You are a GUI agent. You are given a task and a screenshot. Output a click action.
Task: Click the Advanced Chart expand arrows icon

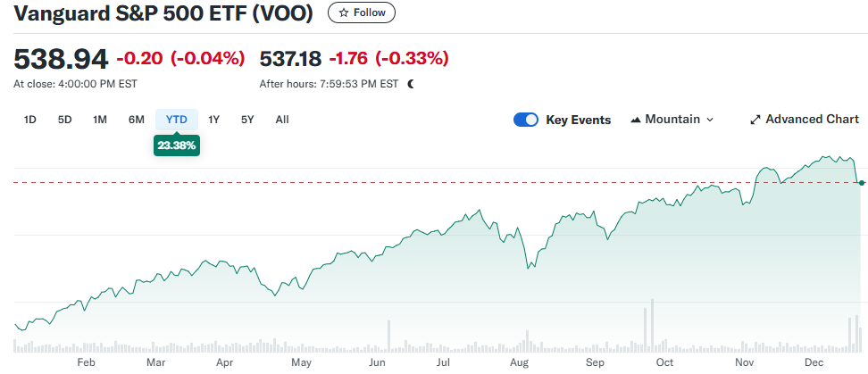755,120
